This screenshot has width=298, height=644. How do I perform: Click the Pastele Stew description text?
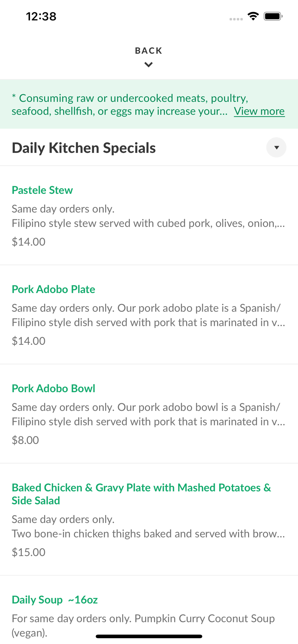coord(148,216)
